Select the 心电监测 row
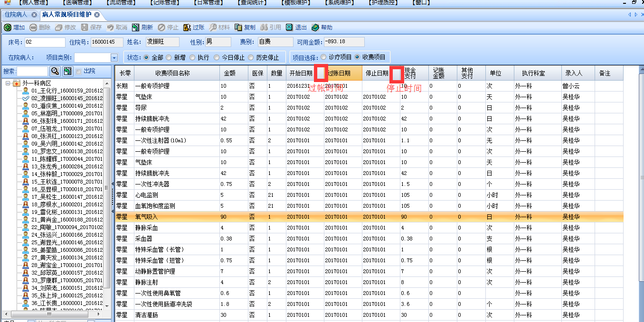 (x=369, y=195)
